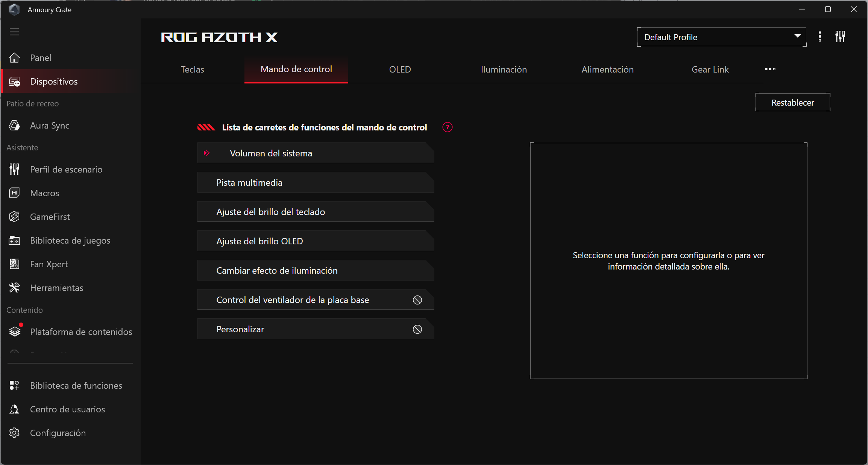
Task: Click the Aura Sync icon
Action: 14,125
